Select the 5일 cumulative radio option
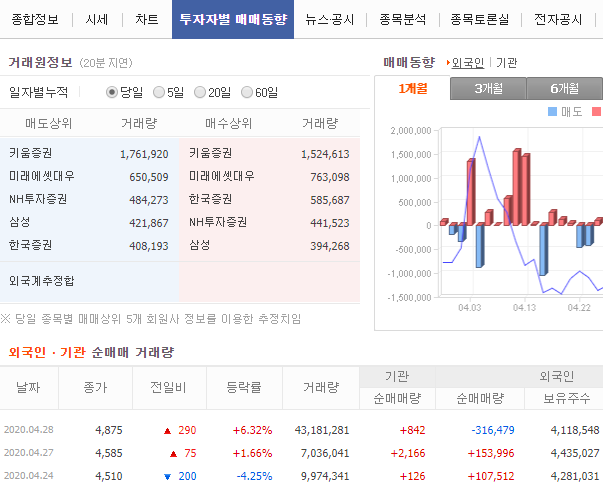Image resolution: width=603 pixels, height=495 pixels. point(159,92)
